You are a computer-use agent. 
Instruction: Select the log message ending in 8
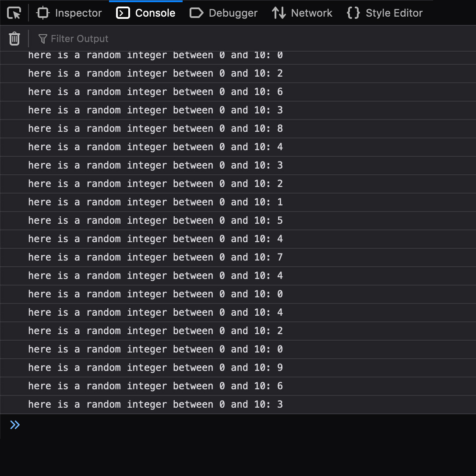[155, 129]
